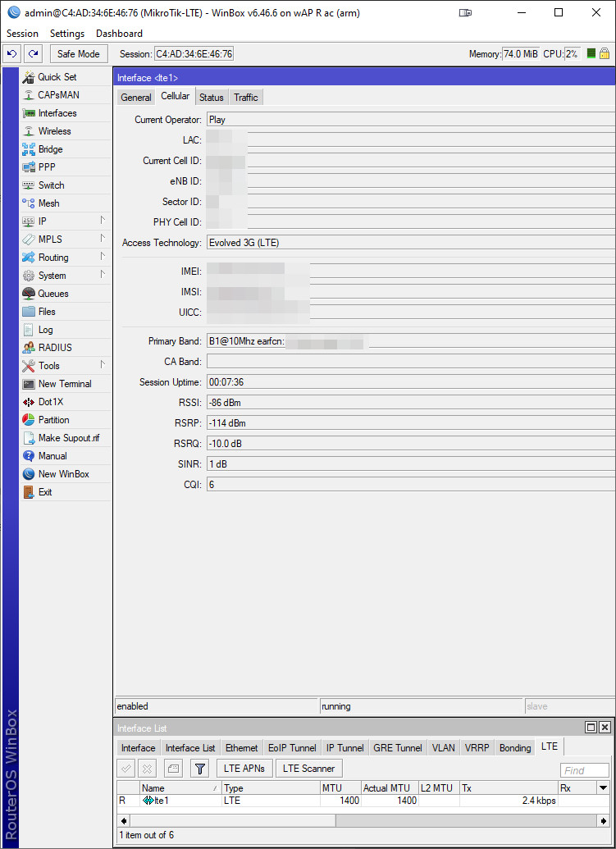Click the Find search field
Image resolution: width=616 pixels, height=849 pixels.
click(585, 770)
